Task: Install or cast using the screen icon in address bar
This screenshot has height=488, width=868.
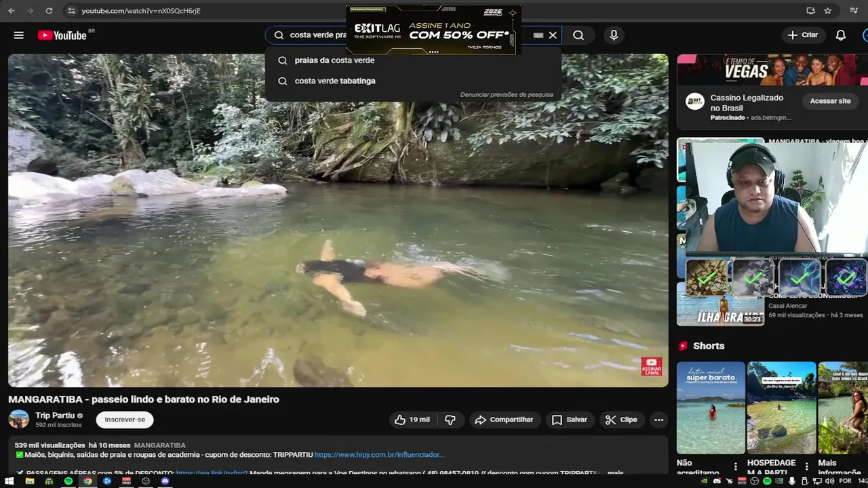Action: 810,11
